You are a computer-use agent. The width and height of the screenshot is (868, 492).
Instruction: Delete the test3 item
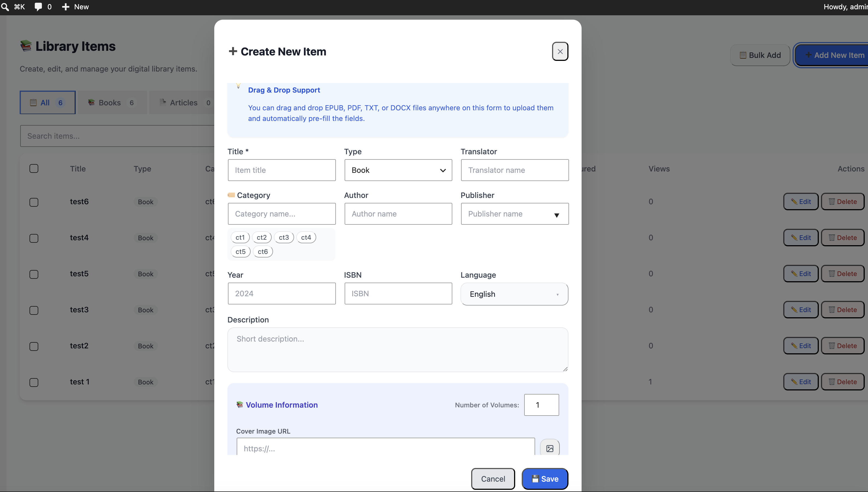point(843,310)
